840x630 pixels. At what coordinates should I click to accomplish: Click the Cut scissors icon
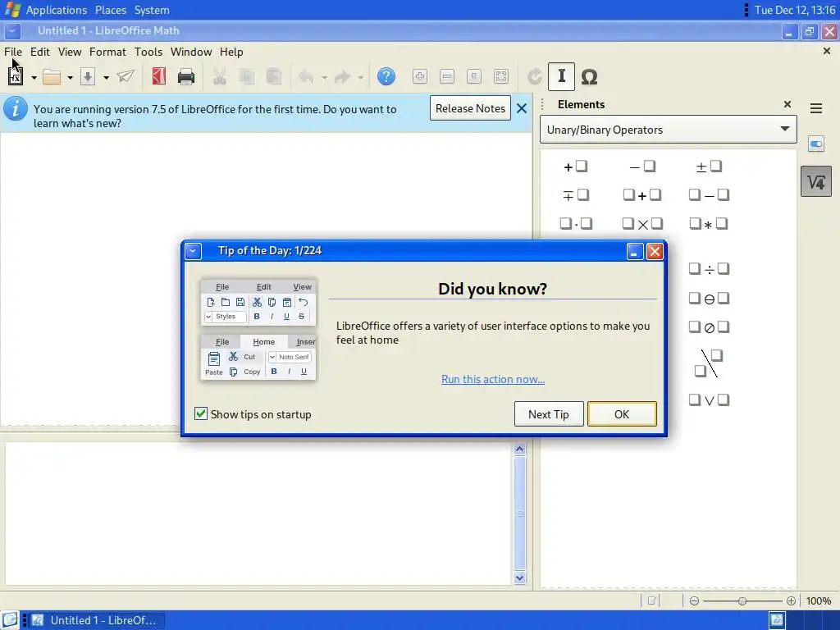tap(220, 76)
